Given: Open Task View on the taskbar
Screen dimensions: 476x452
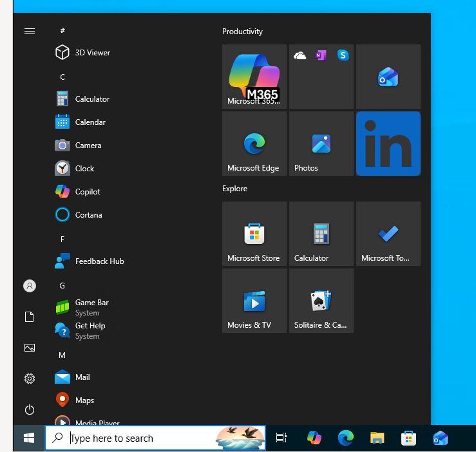Looking at the screenshot, I should (281, 438).
